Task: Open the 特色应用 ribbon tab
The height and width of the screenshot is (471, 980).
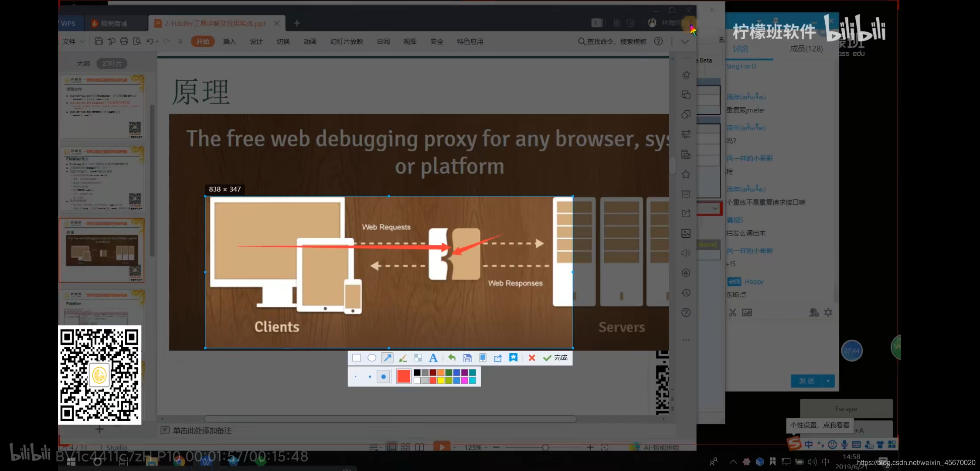Action: click(x=470, y=41)
